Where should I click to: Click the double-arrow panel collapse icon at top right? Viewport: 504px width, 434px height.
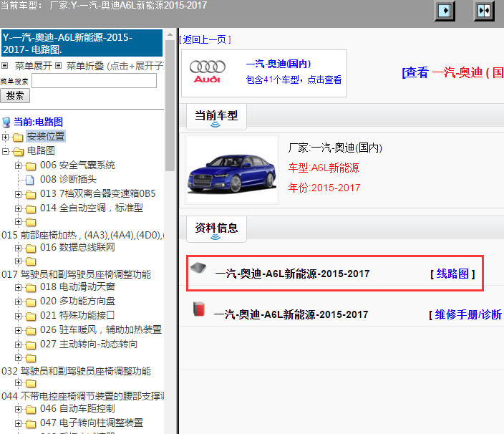[x=484, y=11]
